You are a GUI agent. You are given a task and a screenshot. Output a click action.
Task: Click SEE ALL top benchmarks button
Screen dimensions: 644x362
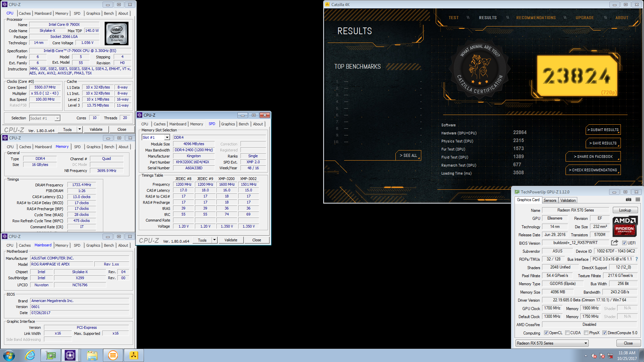click(x=408, y=156)
